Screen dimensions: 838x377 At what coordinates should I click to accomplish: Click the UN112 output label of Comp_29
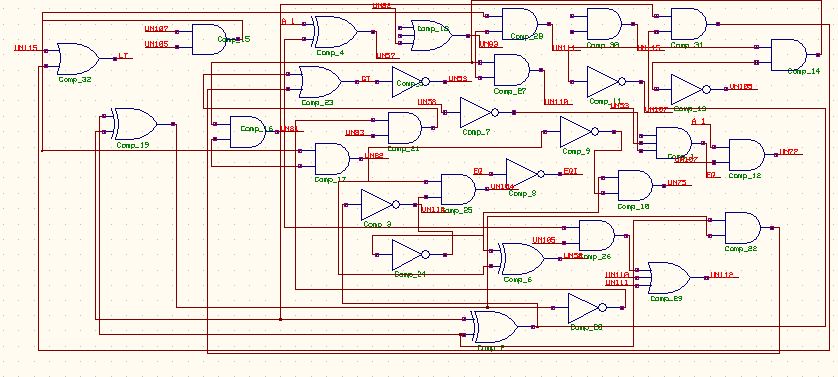click(721, 275)
